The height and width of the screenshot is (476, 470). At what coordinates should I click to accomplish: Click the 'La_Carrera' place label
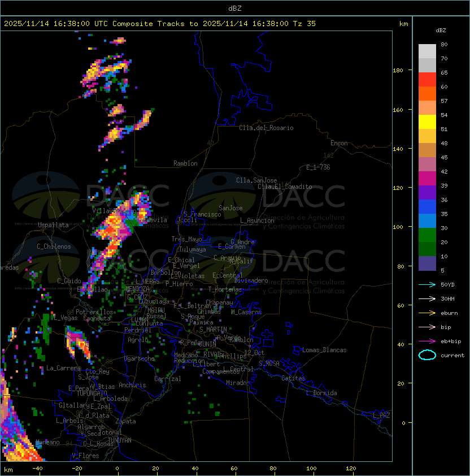[x=64, y=368]
